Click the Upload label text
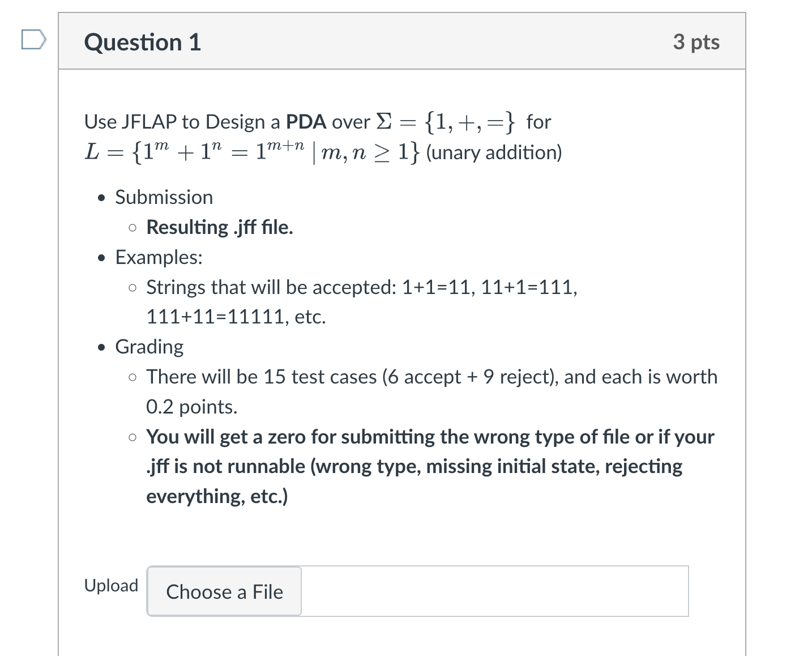812x656 pixels. coord(111,585)
